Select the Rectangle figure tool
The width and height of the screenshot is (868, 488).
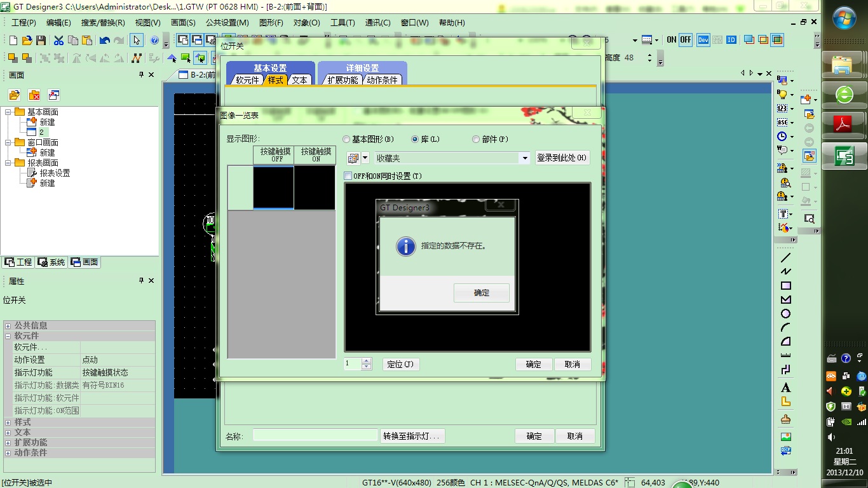click(786, 286)
